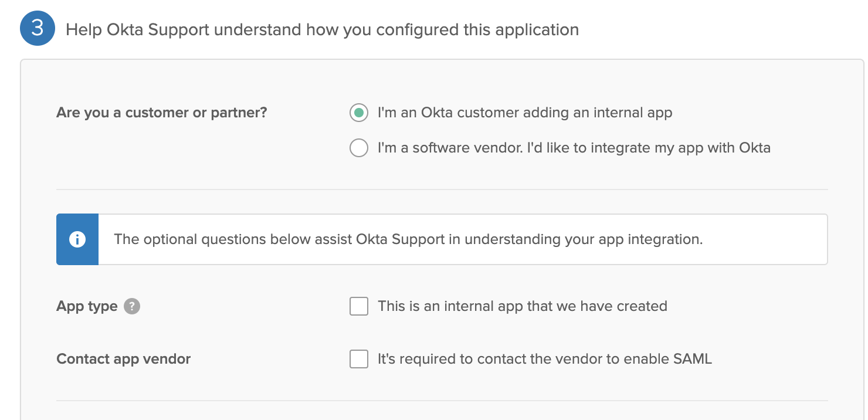
Task: Click the blue info icon in the banner
Action: [77, 239]
